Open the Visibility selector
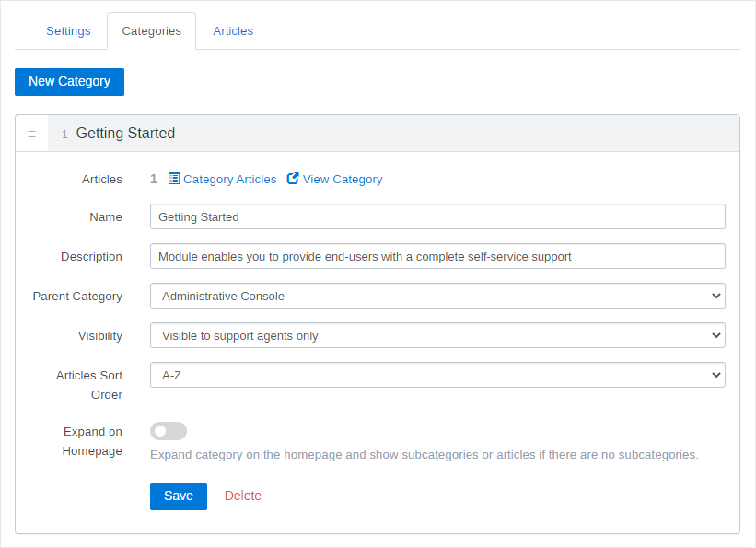The image size is (756, 548). (437, 335)
